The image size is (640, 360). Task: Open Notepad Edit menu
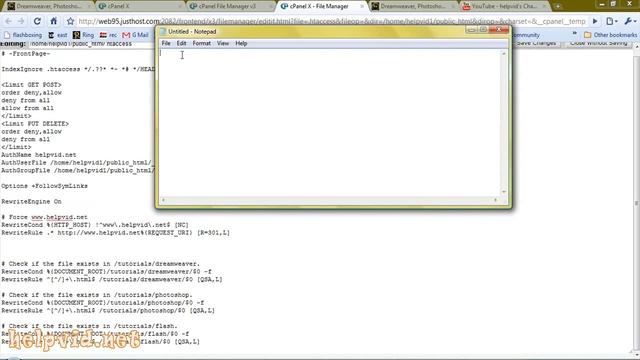[181, 43]
